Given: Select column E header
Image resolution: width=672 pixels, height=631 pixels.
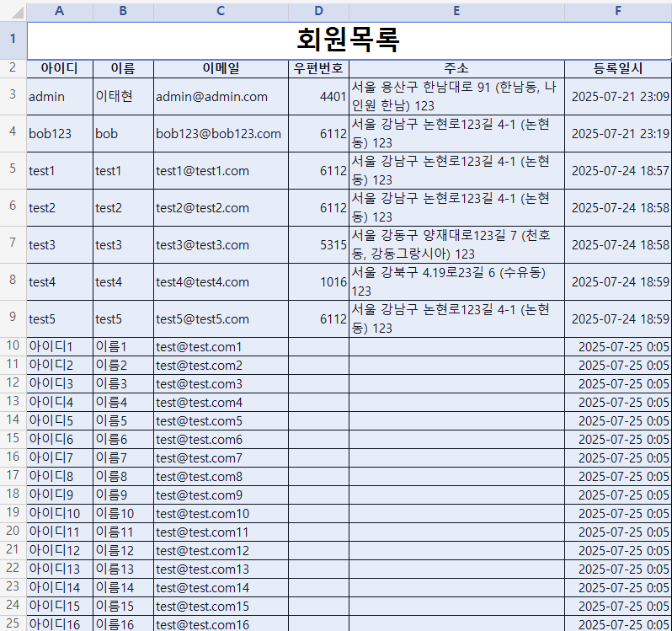Looking at the screenshot, I should 456,11.
